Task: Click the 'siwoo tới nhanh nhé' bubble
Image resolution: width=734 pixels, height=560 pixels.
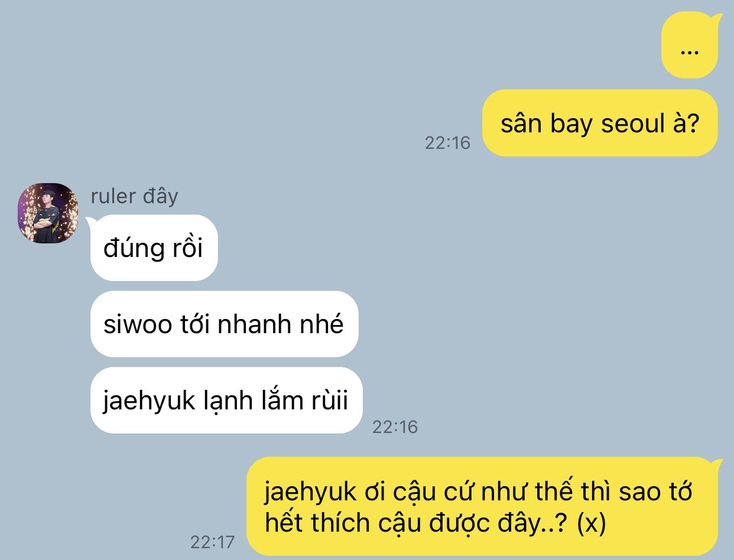Action: [x=224, y=324]
